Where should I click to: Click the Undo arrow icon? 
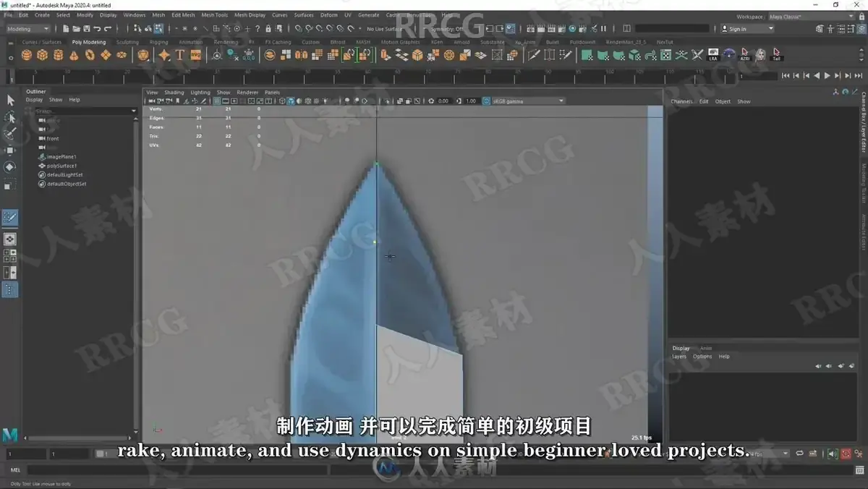pos(98,29)
